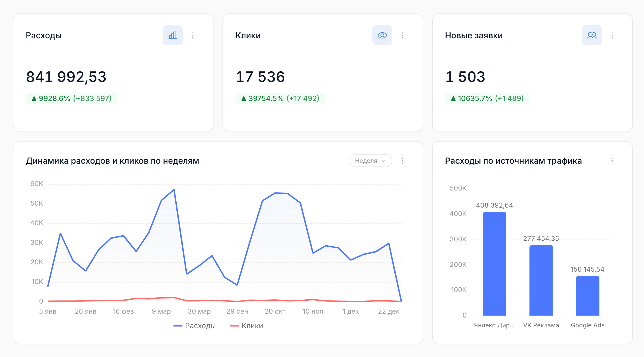Image resolution: width=644 pixels, height=357 pixels.
Task: Click the bar chart icon on Расходы card
Action: [173, 35]
